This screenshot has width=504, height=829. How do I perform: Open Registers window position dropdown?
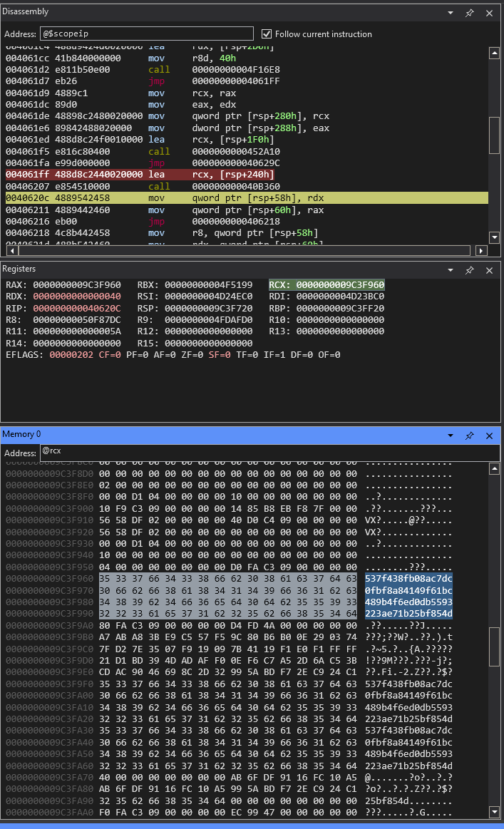pos(450,271)
